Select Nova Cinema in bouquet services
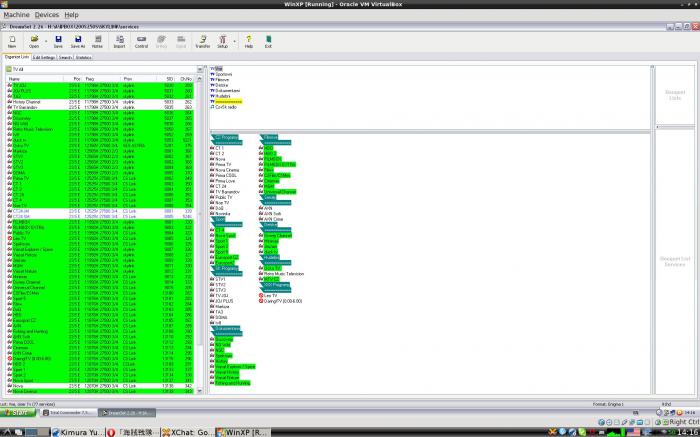 click(227, 170)
